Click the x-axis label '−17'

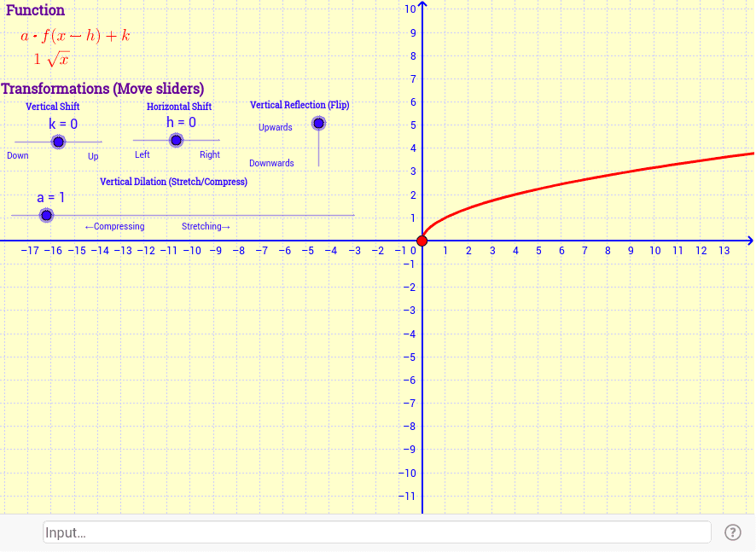[x=30, y=251]
